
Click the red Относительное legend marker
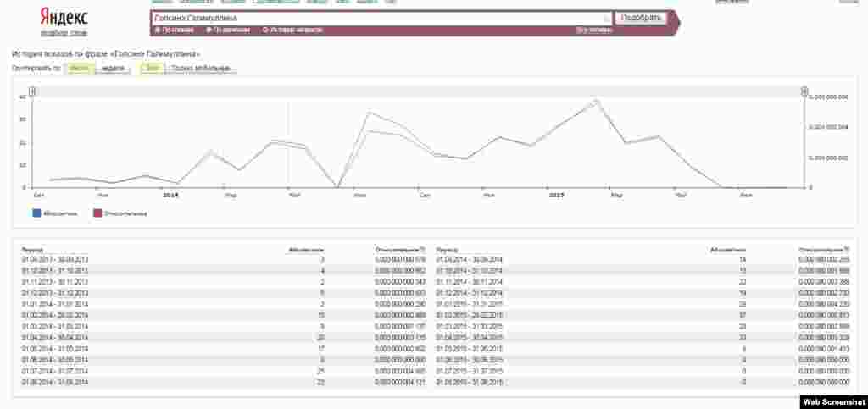[98, 213]
